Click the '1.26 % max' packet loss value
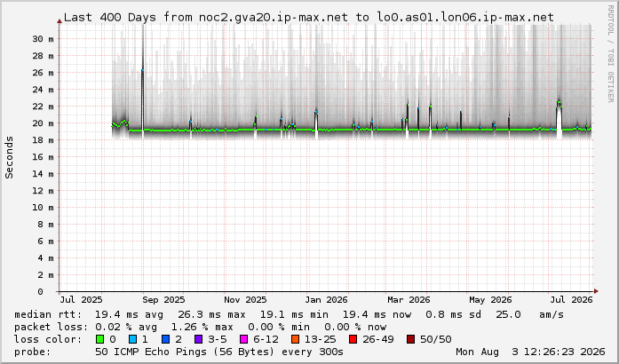Viewport: 619px width, 364px height. 202,327
